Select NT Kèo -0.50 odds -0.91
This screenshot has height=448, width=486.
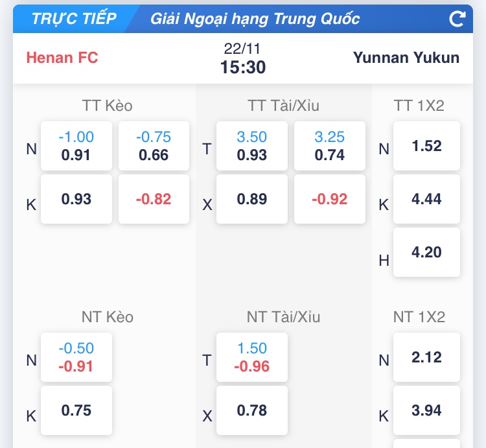[76, 357]
